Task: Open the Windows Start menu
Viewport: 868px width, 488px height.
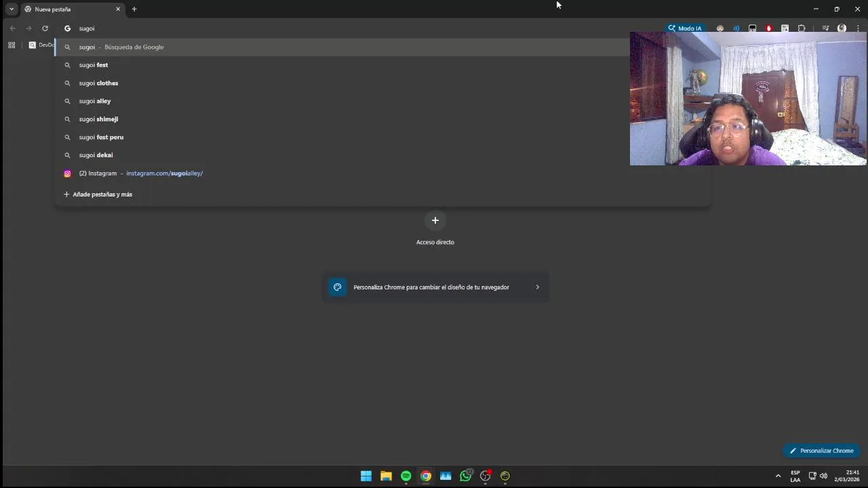Action: coord(366,476)
